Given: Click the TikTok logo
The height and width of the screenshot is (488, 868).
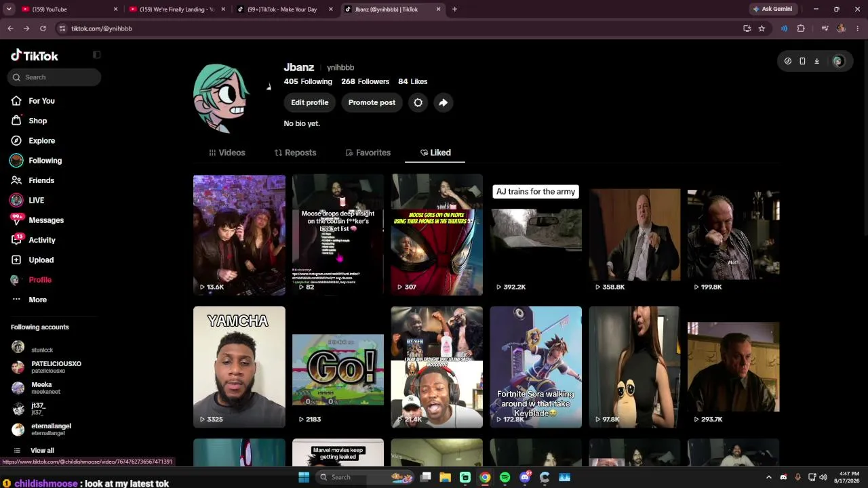Looking at the screenshot, I should pyautogui.click(x=35, y=56).
